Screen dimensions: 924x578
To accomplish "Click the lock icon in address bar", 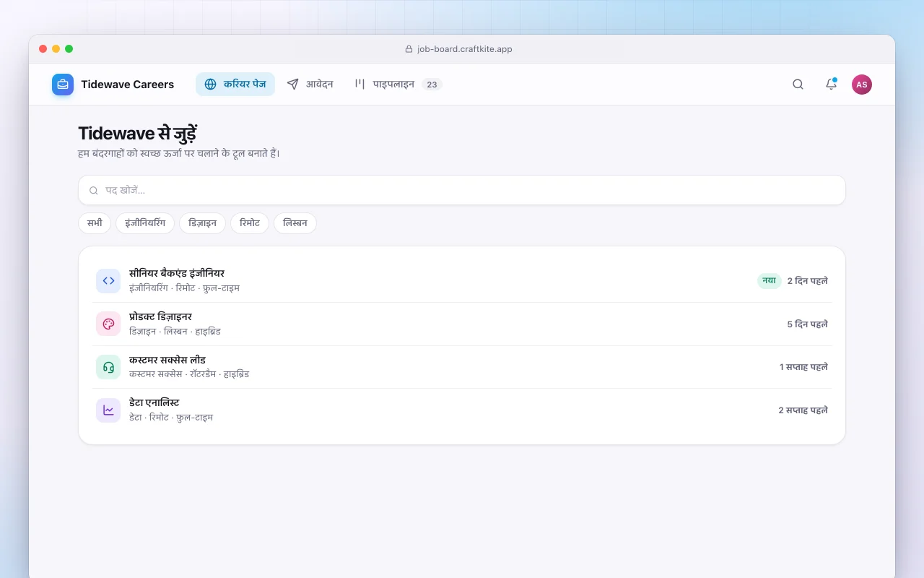I will (x=409, y=49).
